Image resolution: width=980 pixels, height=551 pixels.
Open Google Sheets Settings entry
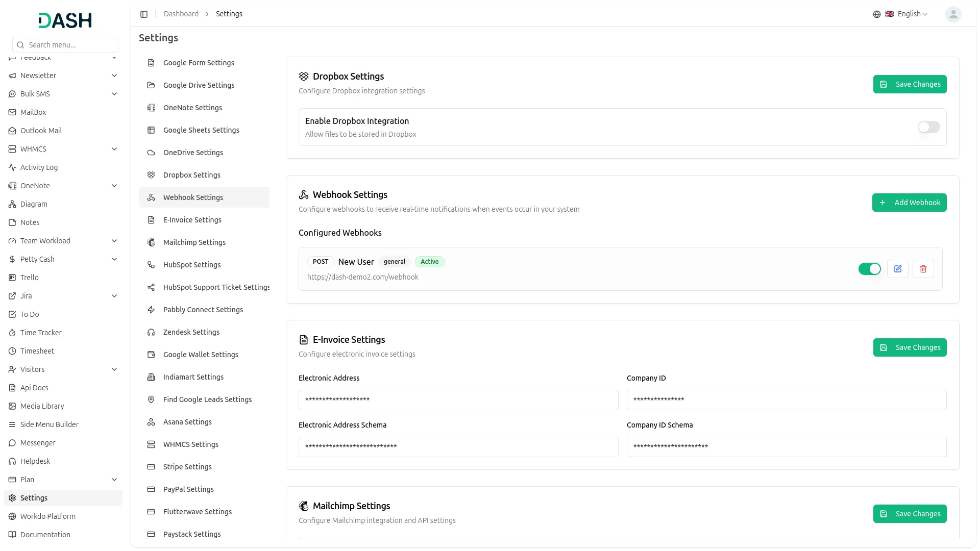(x=204, y=130)
